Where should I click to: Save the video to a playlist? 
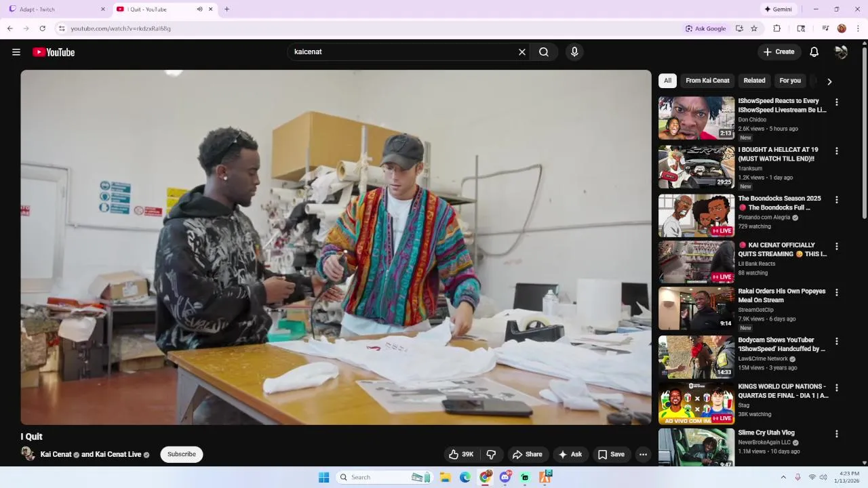[611, 454]
